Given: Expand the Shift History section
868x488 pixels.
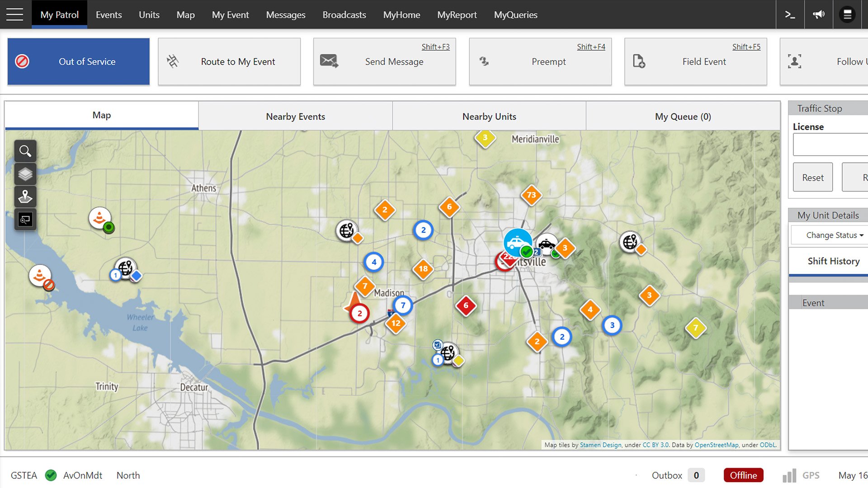Looking at the screenshot, I should (833, 261).
